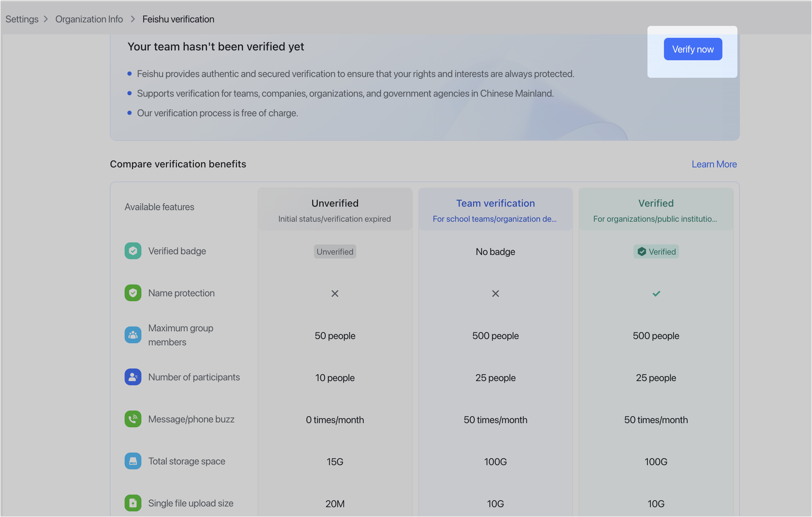Click the Message/phone buzz phone icon
812x517 pixels.
133,419
